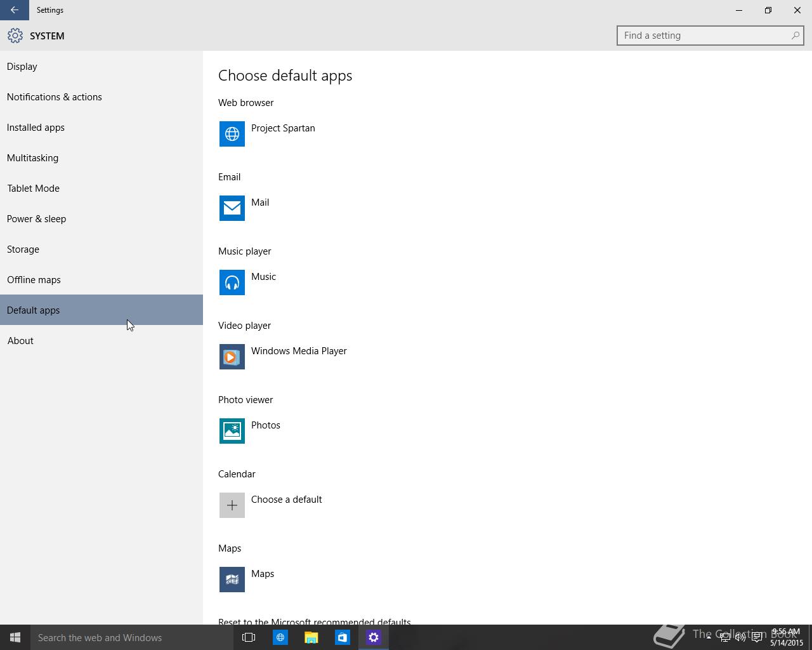Open the Action Center notifications icon

[x=757, y=637]
